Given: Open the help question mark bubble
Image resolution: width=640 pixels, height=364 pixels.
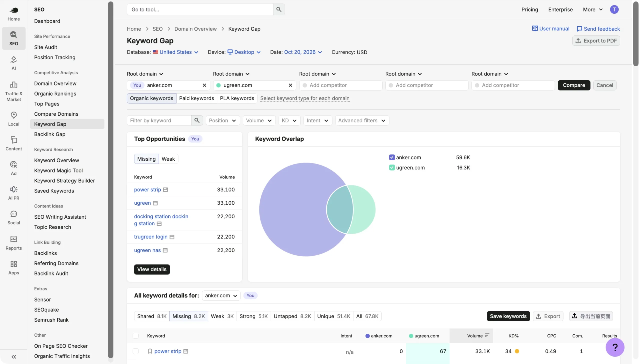Looking at the screenshot, I should point(615,347).
